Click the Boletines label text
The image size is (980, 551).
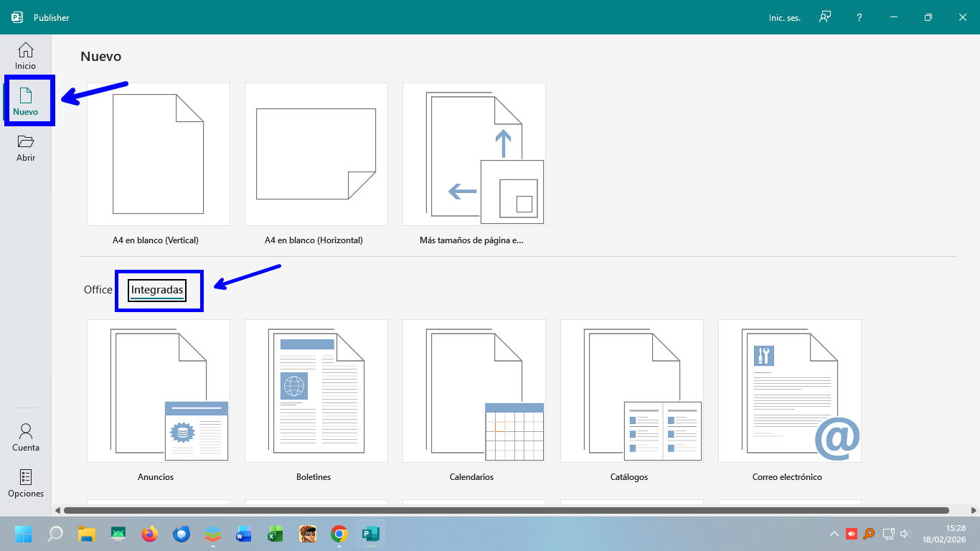click(314, 477)
